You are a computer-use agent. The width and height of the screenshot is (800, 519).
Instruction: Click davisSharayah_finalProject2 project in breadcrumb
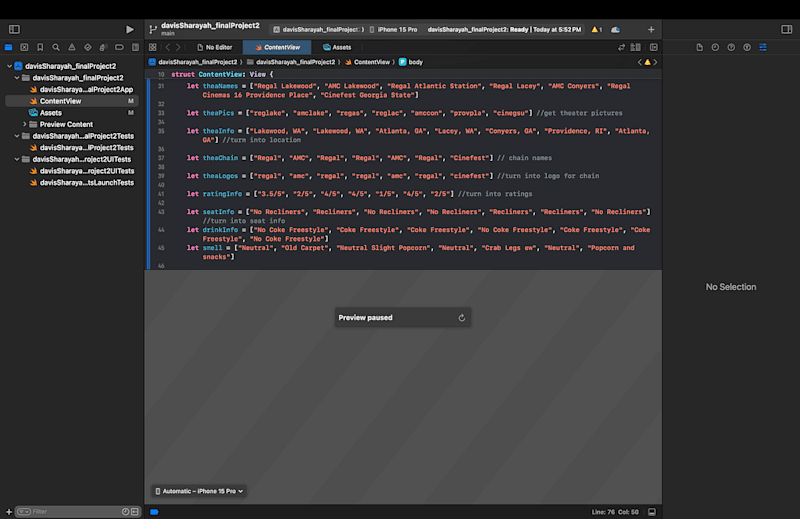point(193,62)
